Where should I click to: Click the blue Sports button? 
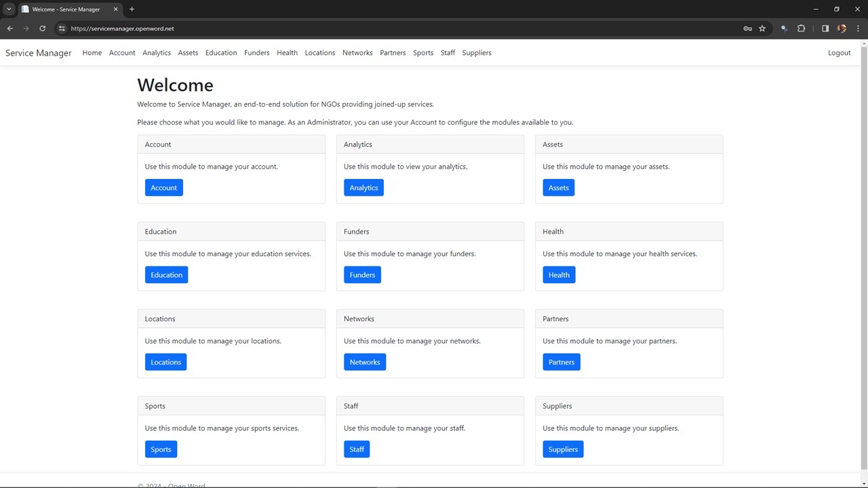click(x=161, y=449)
